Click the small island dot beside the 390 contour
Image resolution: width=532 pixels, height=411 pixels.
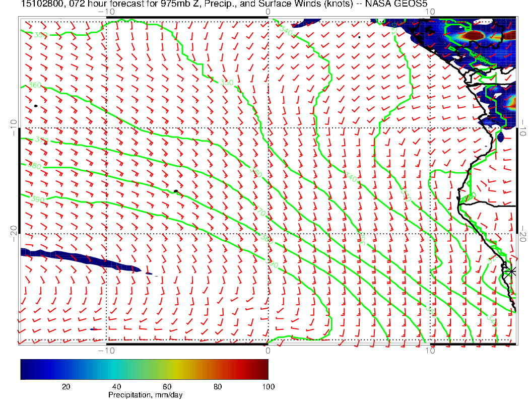[x=175, y=191]
